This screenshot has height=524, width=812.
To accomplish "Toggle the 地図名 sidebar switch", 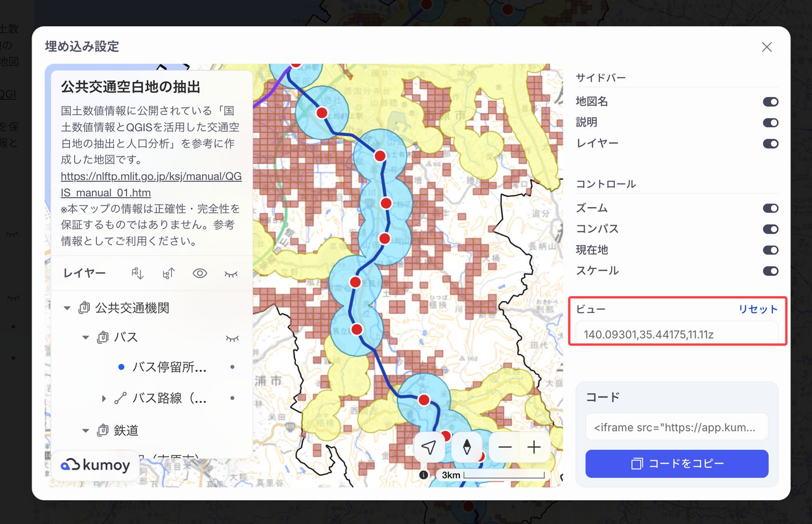I will (x=770, y=102).
